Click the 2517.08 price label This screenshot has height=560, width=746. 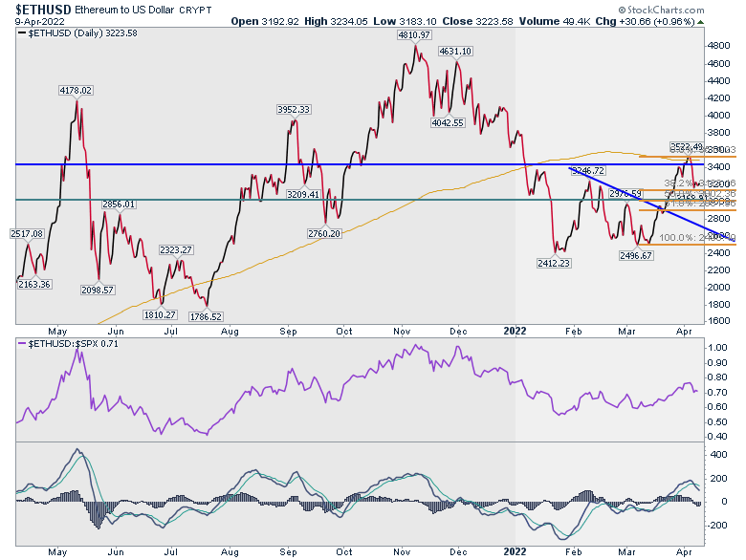tap(27, 234)
